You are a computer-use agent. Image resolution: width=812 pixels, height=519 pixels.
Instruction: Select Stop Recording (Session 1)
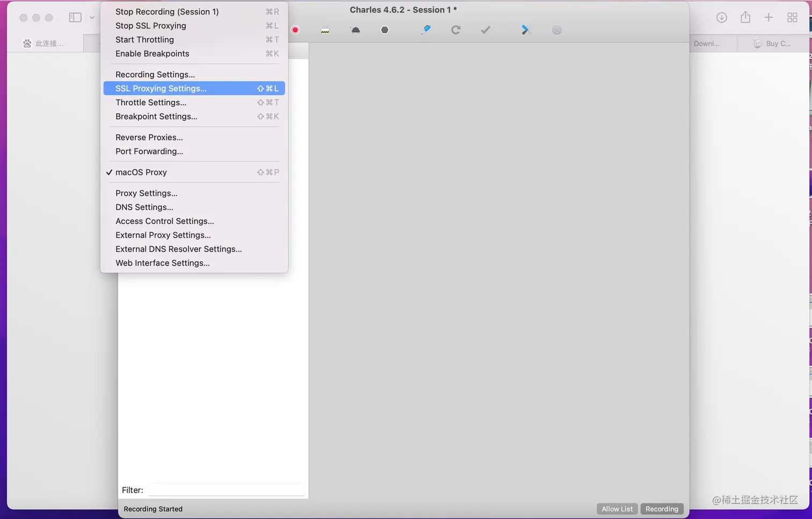194,11
